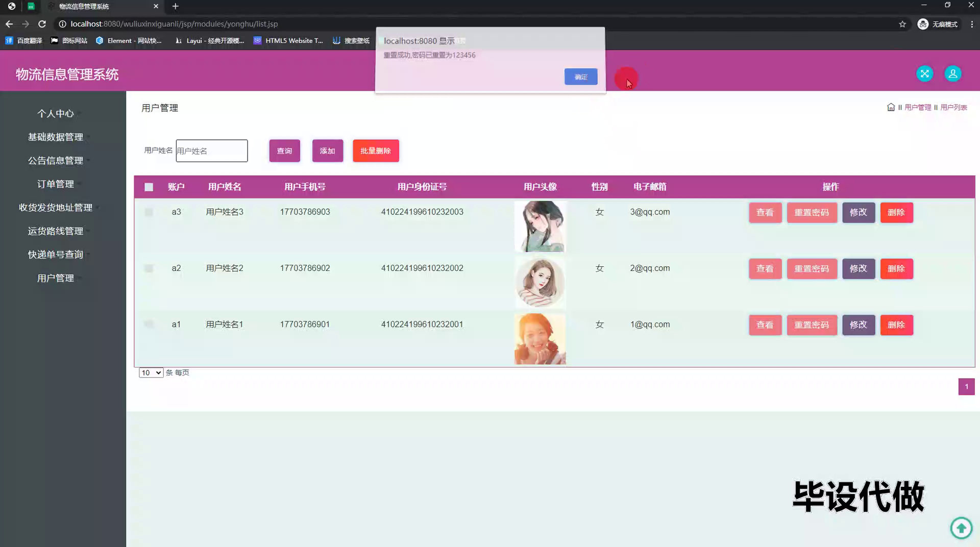This screenshot has width=980, height=547.
Task: Open the 图标网站 bookmark
Action: click(x=69, y=40)
